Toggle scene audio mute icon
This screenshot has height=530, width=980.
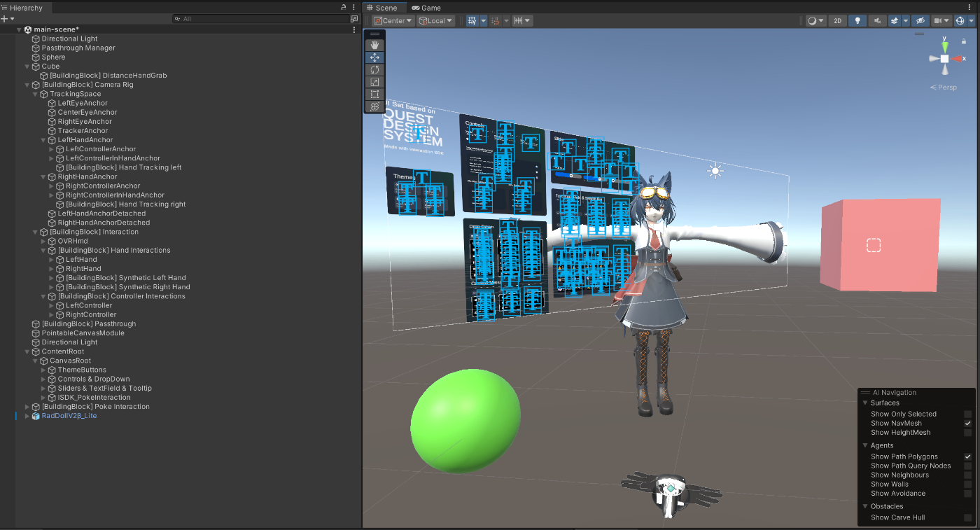pyautogui.click(x=878, y=21)
